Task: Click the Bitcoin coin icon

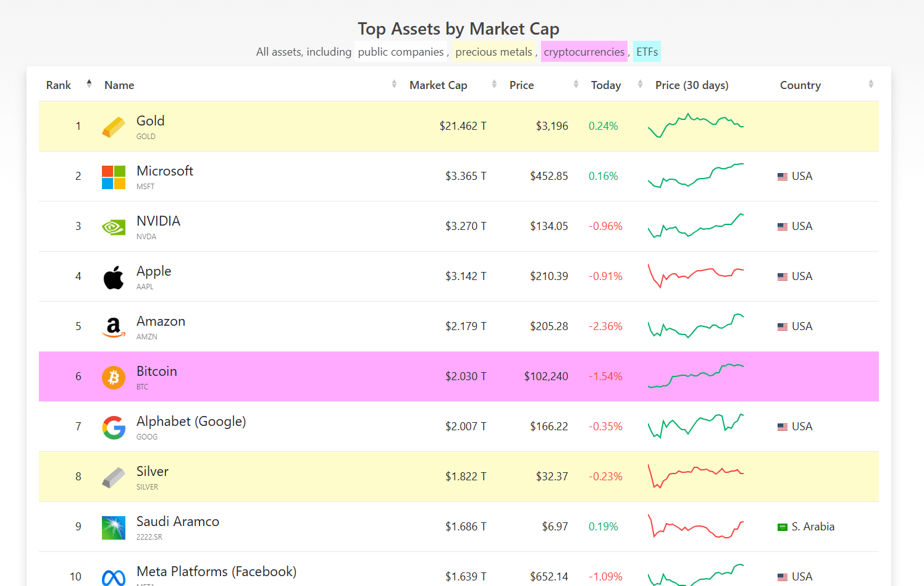Action: 114,377
